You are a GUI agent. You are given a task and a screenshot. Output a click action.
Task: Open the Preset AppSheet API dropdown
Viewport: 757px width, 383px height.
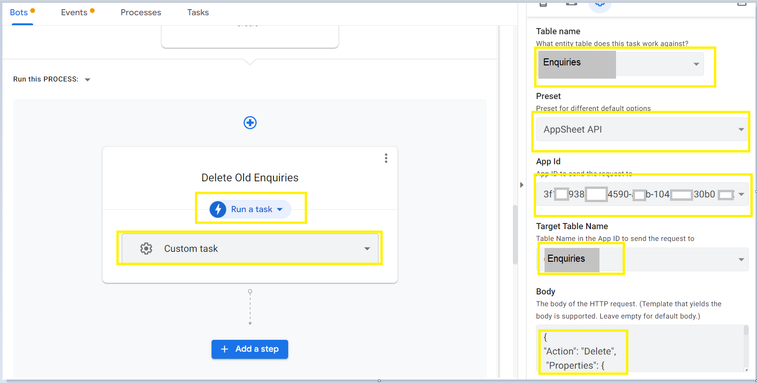click(x=642, y=129)
